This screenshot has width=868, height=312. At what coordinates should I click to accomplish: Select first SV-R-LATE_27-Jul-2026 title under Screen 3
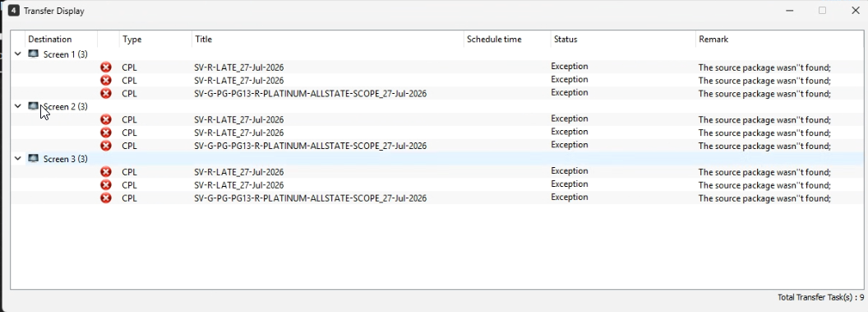239,172
